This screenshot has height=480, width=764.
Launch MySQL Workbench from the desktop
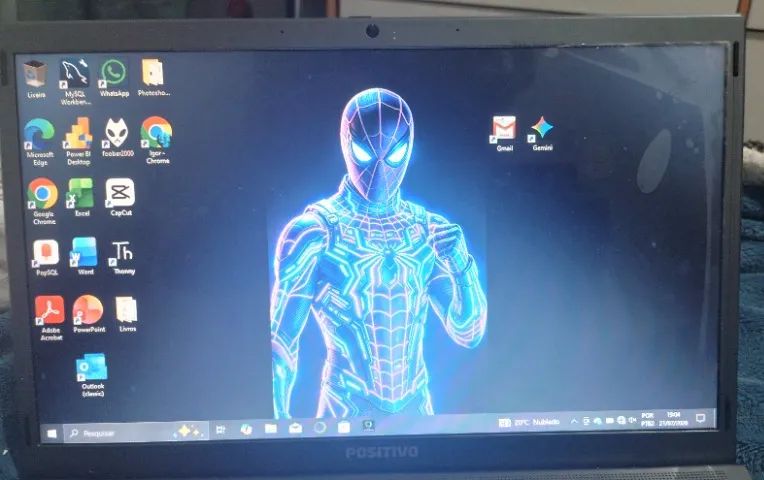[x=75, y=82]
